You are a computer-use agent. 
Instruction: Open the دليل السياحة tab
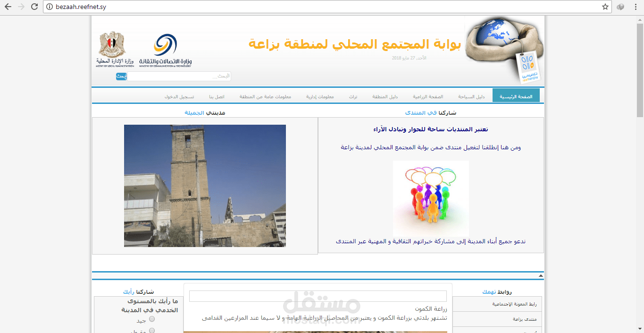tap(471, 96)
